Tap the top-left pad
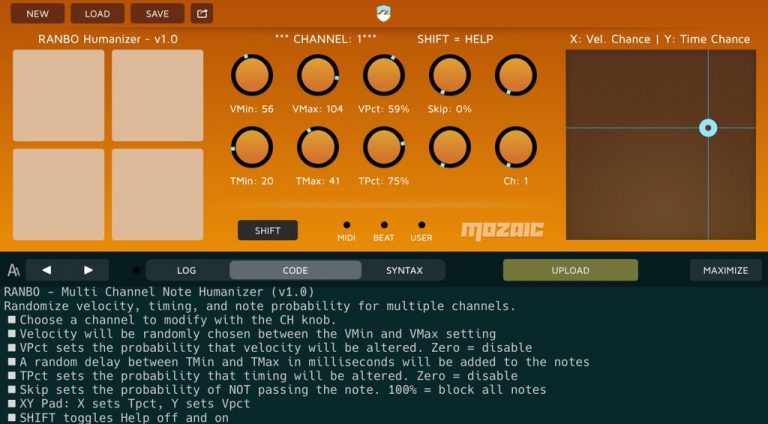This screenshot has height=424, width=768. (59, 95)
